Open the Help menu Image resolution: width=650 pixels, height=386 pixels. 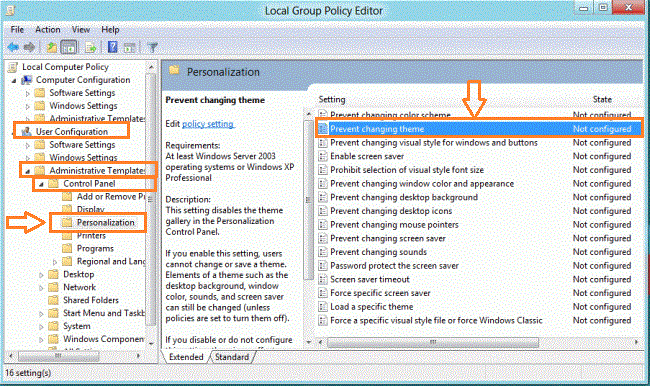(x=110, y=29)
